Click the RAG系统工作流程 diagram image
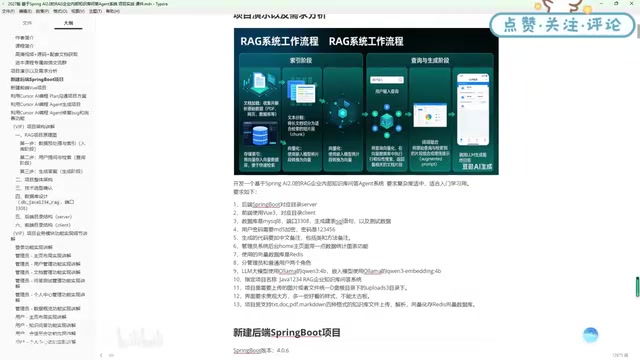Image resolution: width=640 pixels, height=360 pixels. [366, 102]
